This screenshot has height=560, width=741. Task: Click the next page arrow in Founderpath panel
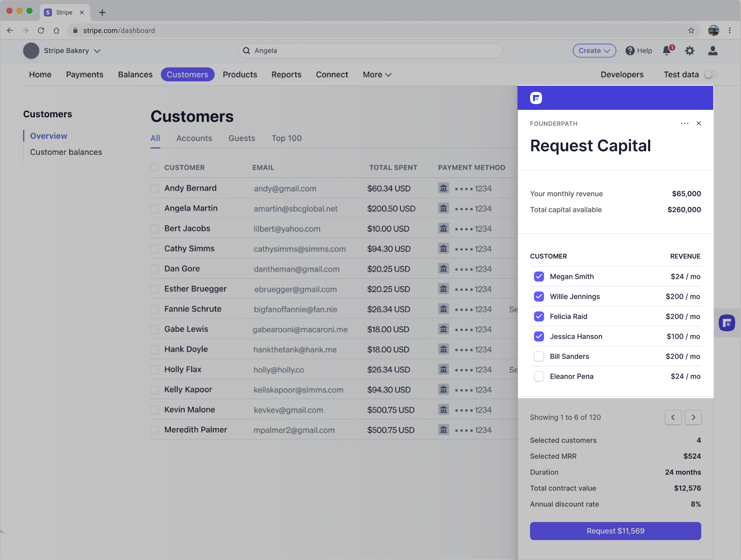[x=693, y=417]
